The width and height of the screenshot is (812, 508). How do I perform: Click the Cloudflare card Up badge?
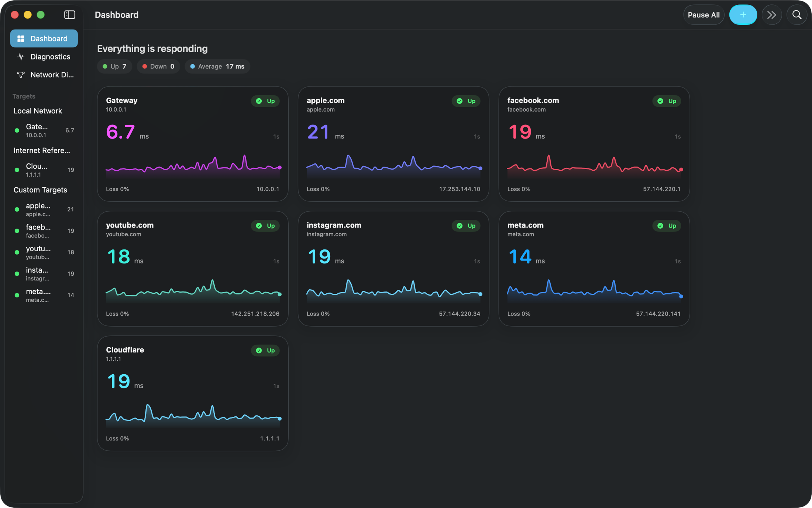[265, 350]
